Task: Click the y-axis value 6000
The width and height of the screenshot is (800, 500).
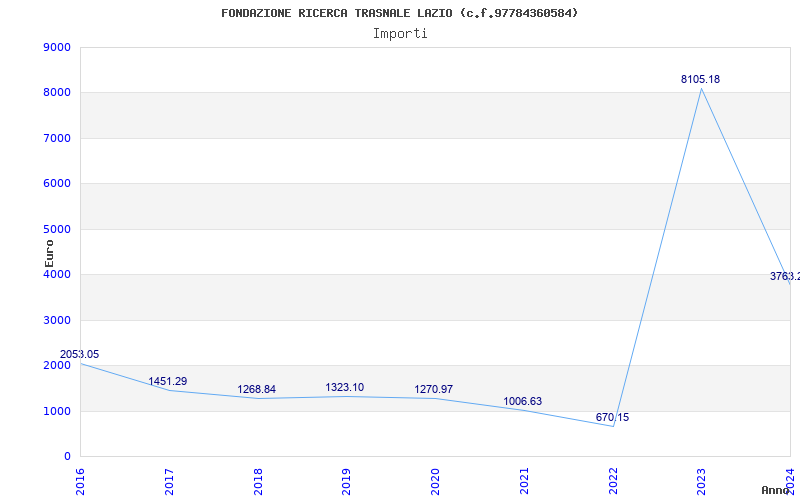Action: (57, 184)
